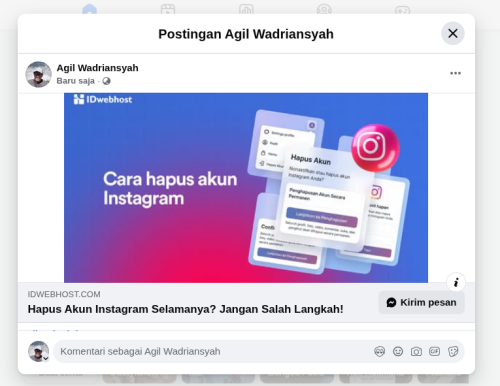This screenshot has height=386, width=500.
Task: Go to the Home tab in the top navigation
Action: [89, 9]
